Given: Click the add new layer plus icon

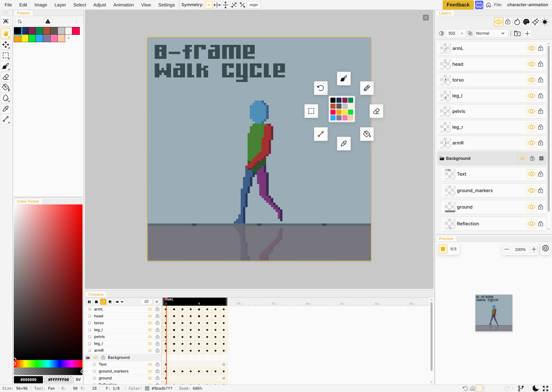Looking at the screenshot, I should [x=527, y=33].
